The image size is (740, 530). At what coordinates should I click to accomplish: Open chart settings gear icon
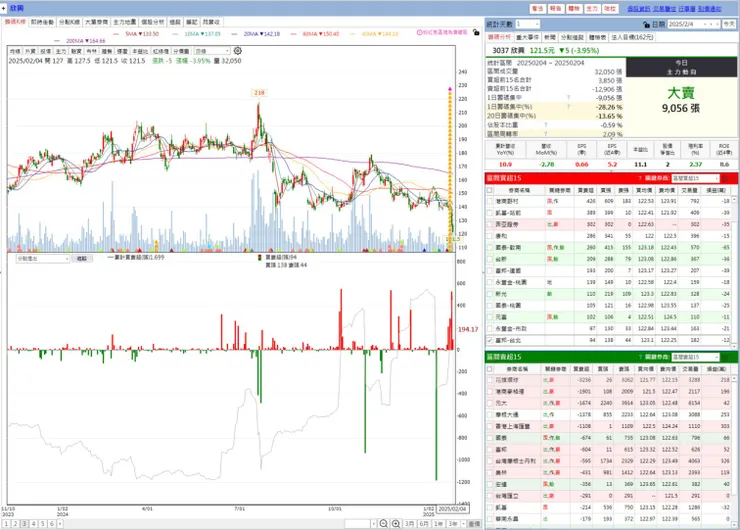[x=237, y=50]
